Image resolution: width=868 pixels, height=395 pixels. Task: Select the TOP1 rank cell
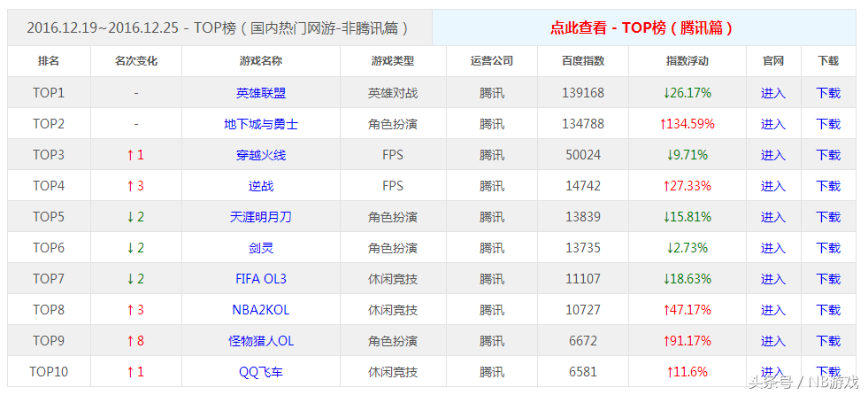click(49, 93)
